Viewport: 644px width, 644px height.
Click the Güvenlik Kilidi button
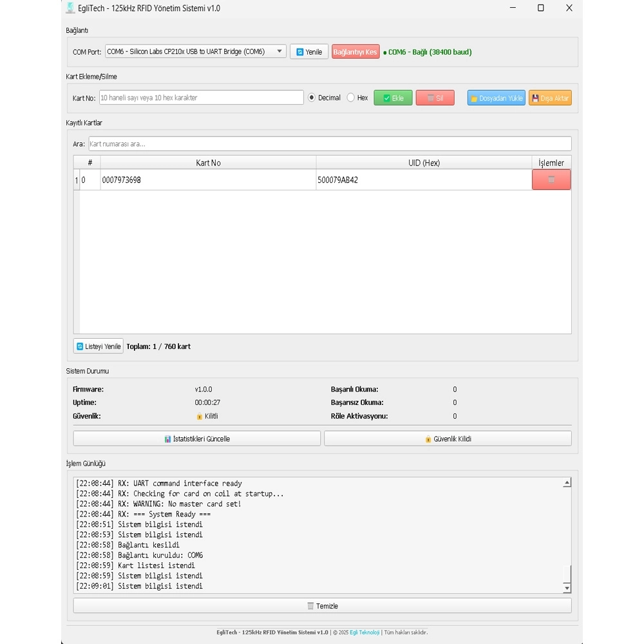(448, 439)
